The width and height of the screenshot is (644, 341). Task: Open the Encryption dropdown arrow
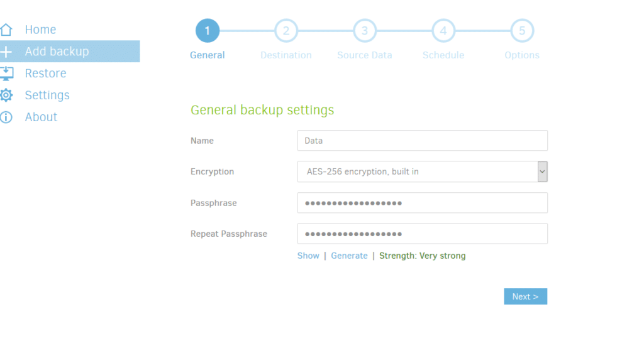(x=542, y=171)
